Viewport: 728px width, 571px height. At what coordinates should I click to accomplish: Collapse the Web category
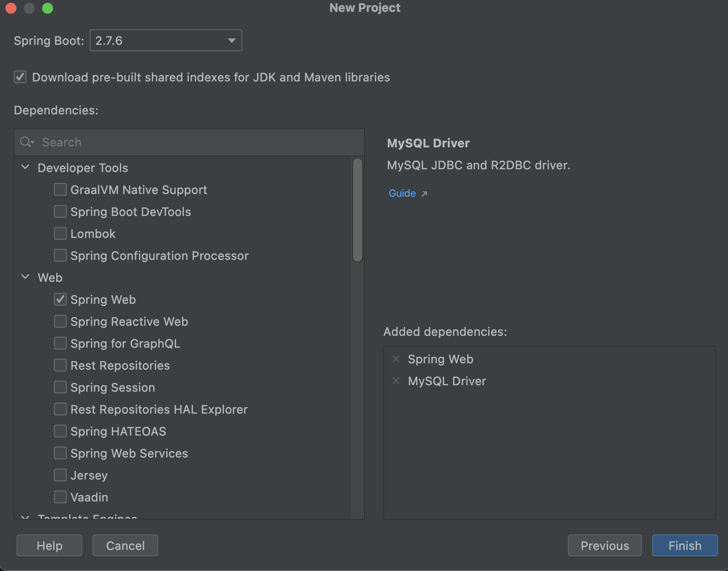(26, 277)
